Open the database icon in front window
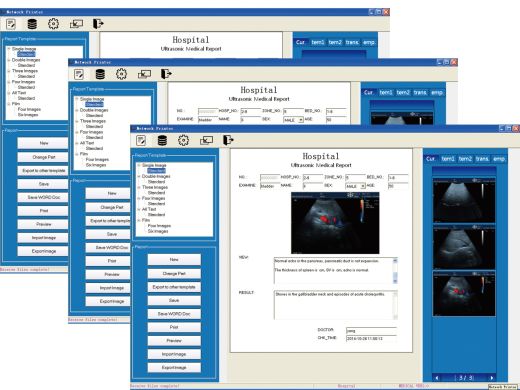Screen dimensions: 520x390 tap(162, 141)
